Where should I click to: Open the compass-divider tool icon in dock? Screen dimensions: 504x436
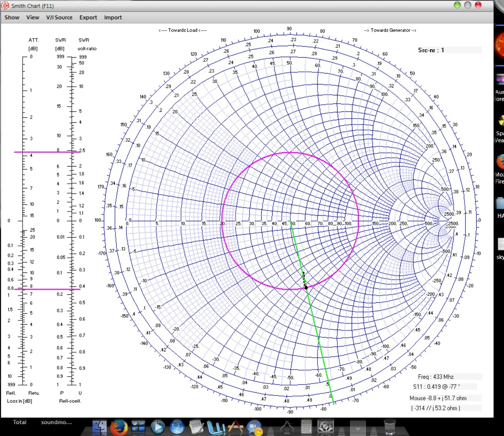[287, 427]
